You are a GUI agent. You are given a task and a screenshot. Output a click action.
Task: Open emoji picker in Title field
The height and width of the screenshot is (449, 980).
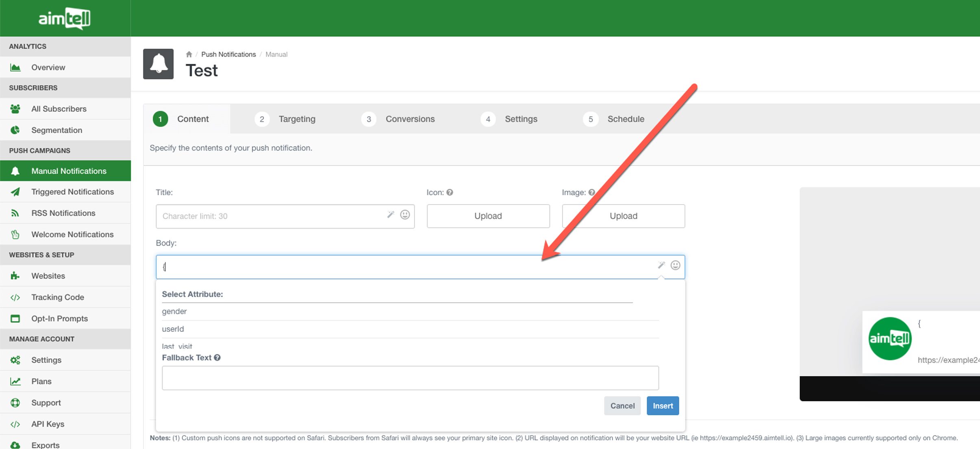click(405, 214)
